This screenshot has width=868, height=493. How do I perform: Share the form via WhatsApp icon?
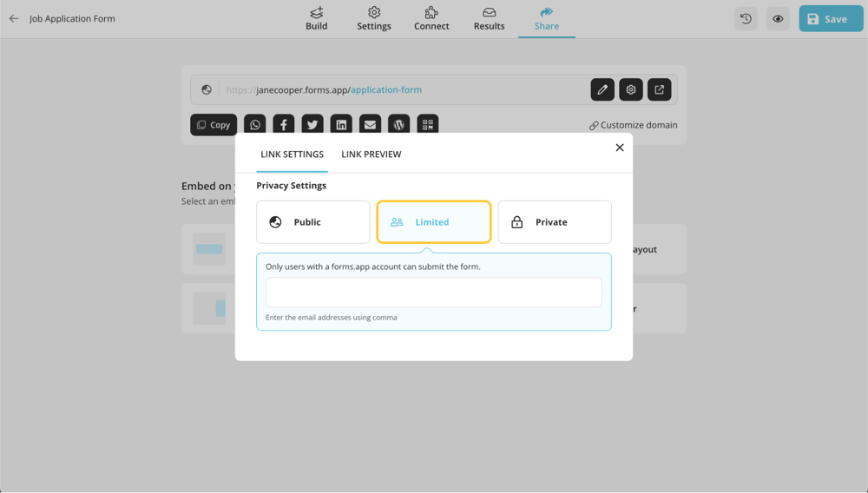click(255, 125)
